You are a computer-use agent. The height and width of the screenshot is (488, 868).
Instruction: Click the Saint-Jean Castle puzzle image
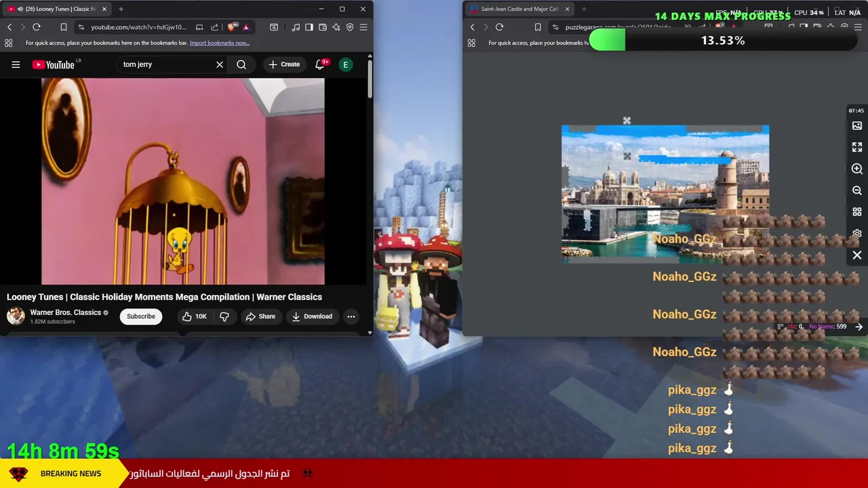tap(665, 193)
